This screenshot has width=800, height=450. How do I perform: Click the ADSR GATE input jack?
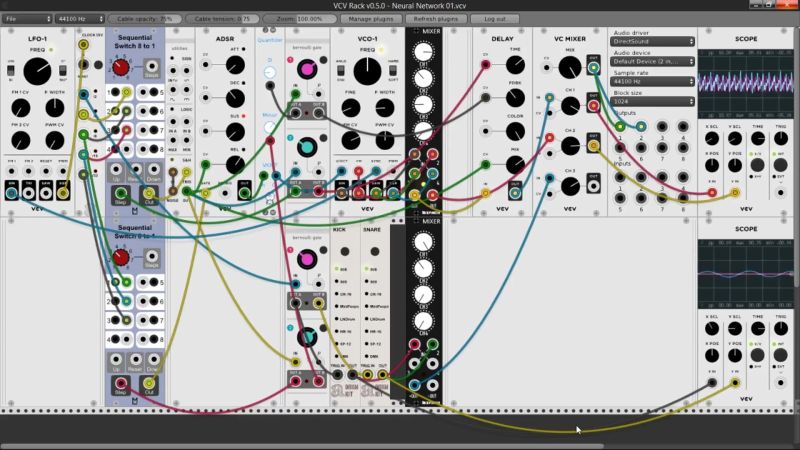pos(206,193)
